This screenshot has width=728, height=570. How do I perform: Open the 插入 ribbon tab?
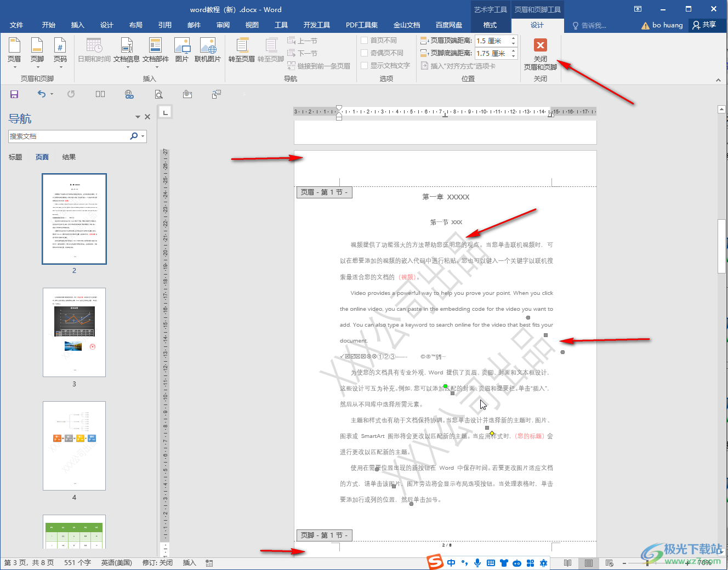point(78,25)
